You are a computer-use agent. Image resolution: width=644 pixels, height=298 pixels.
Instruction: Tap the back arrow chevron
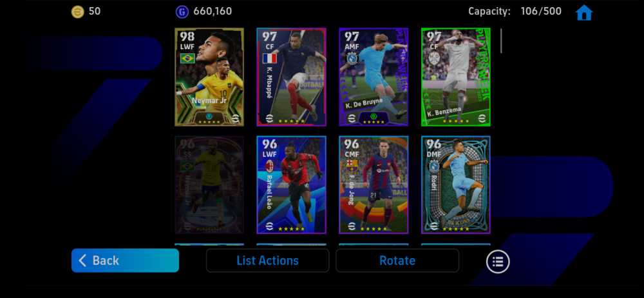tap(82, 261)
